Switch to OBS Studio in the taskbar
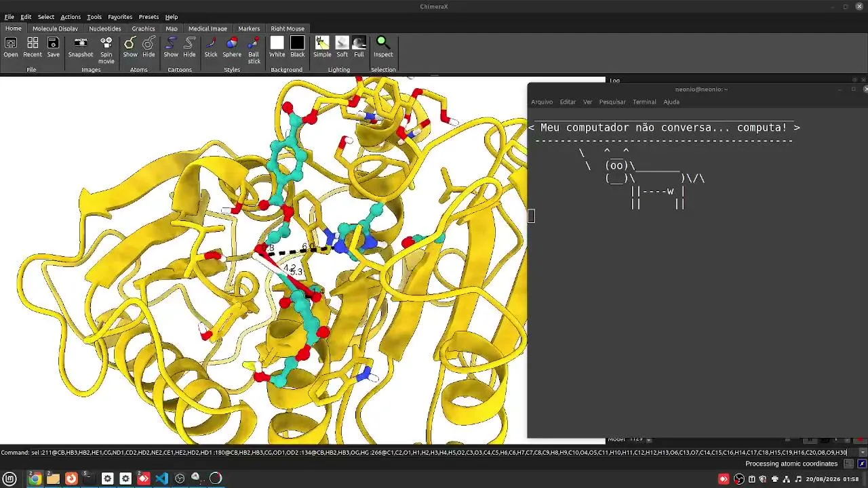 pyautogui.click(x=180, y=479)
